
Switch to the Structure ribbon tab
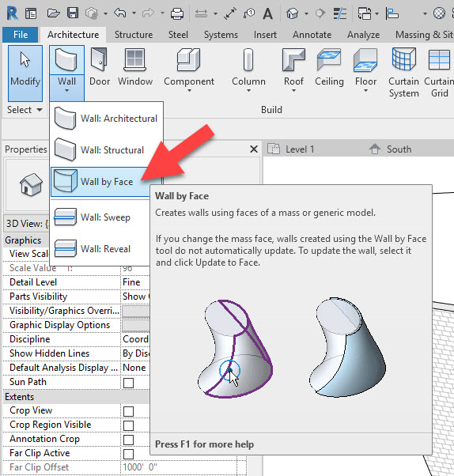coord(134,35)
